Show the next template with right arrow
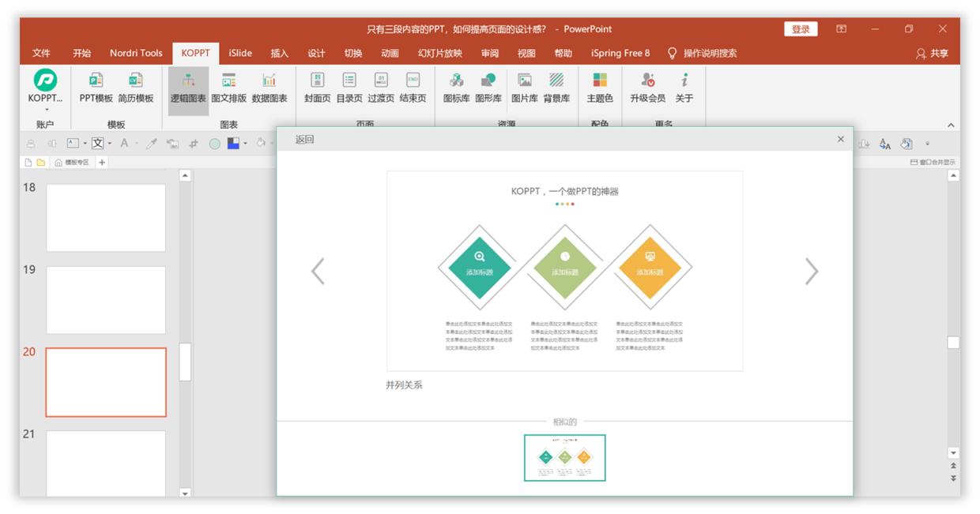This screenshot has height=514, width=980. click(812, 271)
